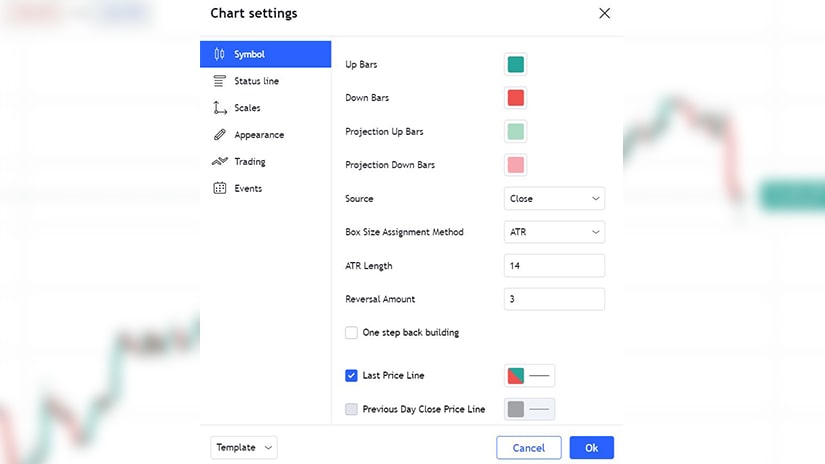825x464 pixels.
Task: Switch to the Appearance settings tab
Action: click(259, 135)
